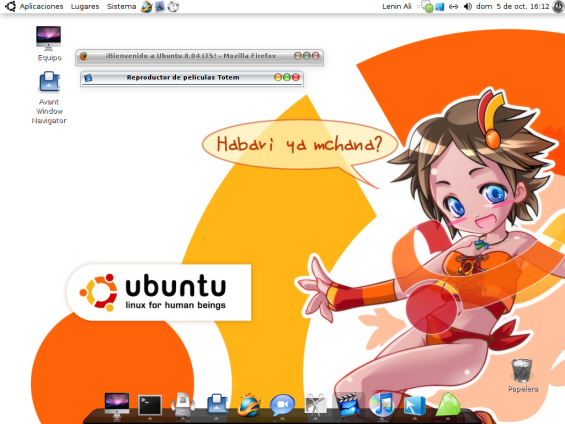
Task: Click the blue launcher icon beside Firefox in panel
Action: click(x=160, y=6)
